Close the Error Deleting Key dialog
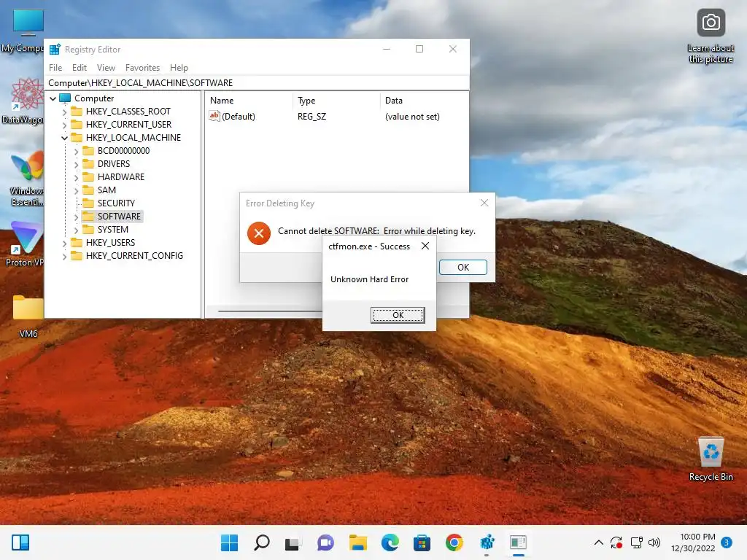 tap(484, 203)
